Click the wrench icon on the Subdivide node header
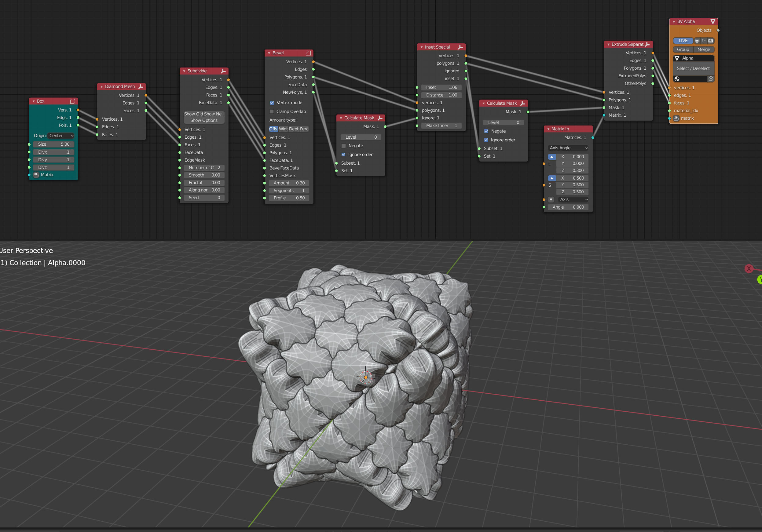 [224, 71]
